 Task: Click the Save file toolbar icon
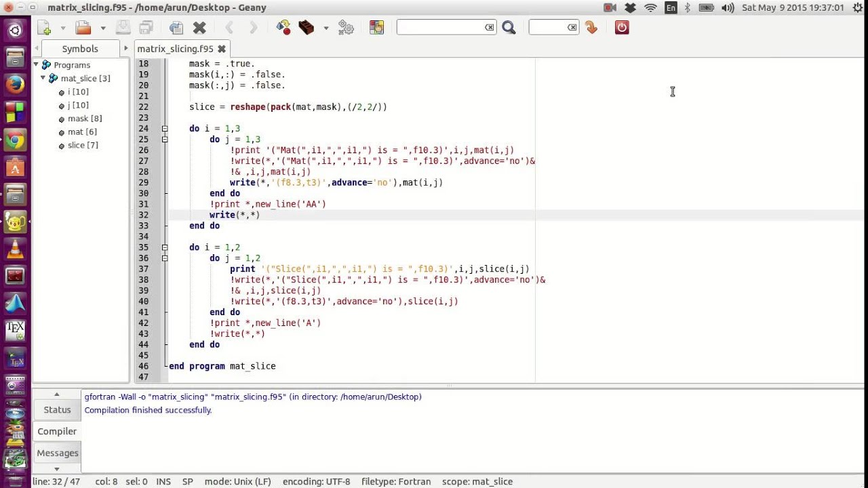pyautogui.click(x=123, y=28)
